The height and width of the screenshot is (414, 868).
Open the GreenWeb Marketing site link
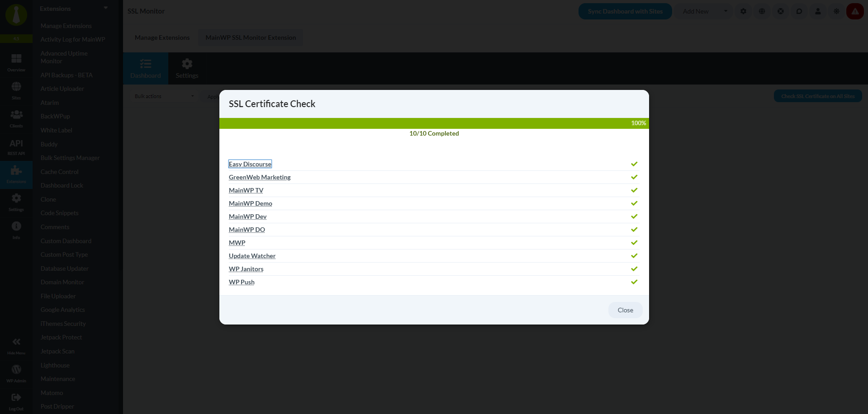pyautogui.click(x=260, y=177)
